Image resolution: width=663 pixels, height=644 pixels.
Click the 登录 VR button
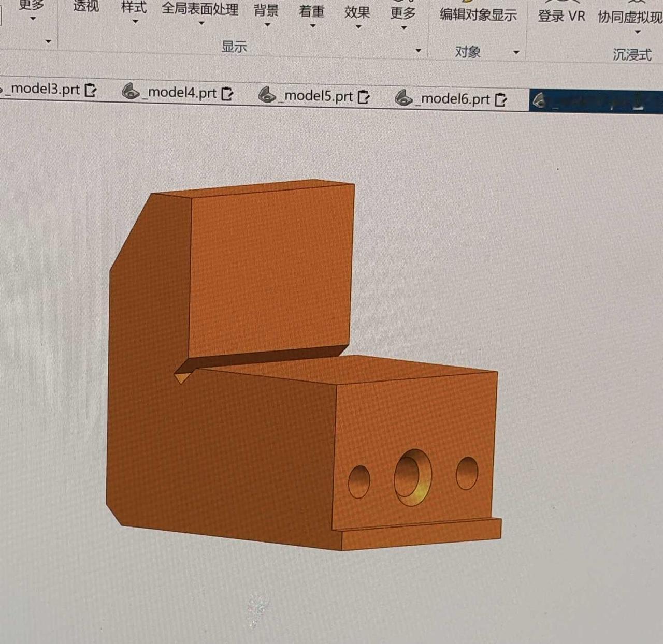click(561, 16)
